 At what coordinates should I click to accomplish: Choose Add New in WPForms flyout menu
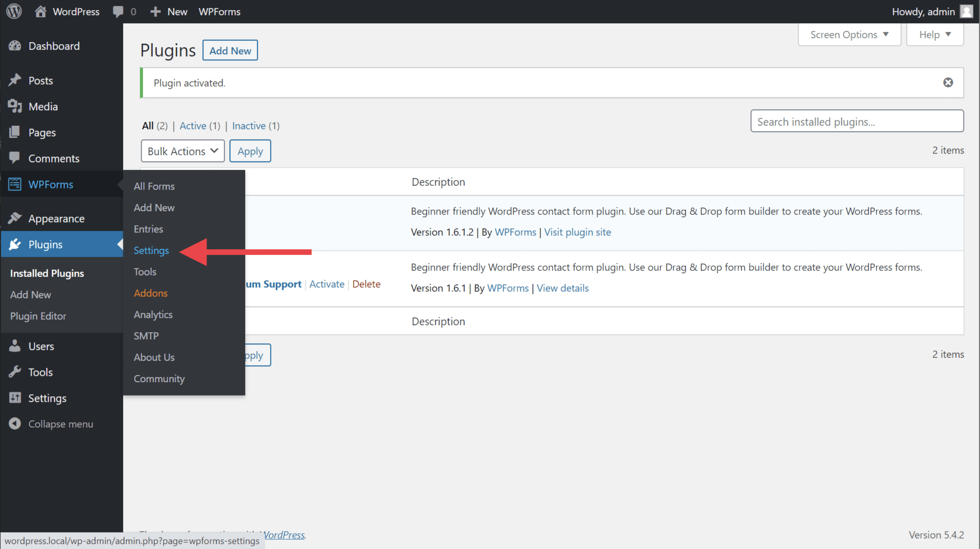point(154,207)
